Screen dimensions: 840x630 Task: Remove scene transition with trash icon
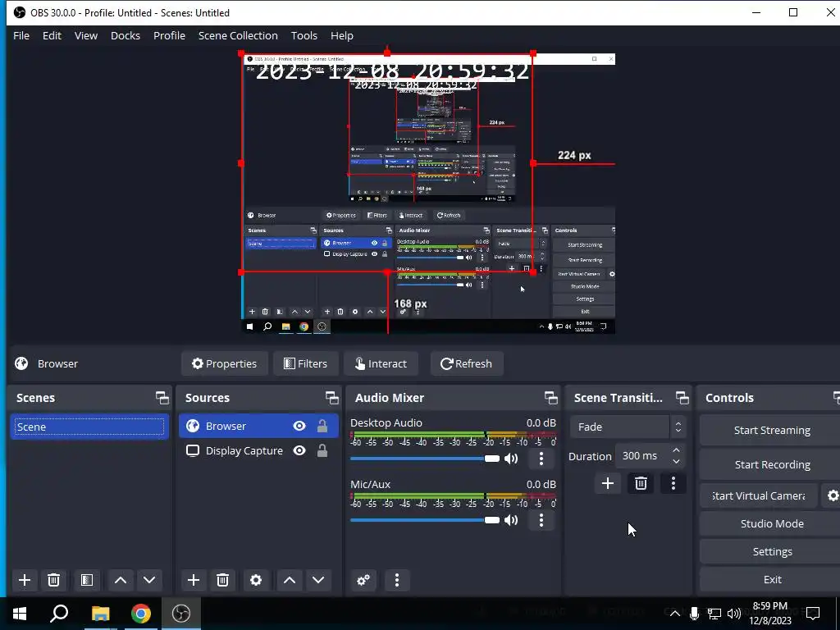[x=641, y=484]
